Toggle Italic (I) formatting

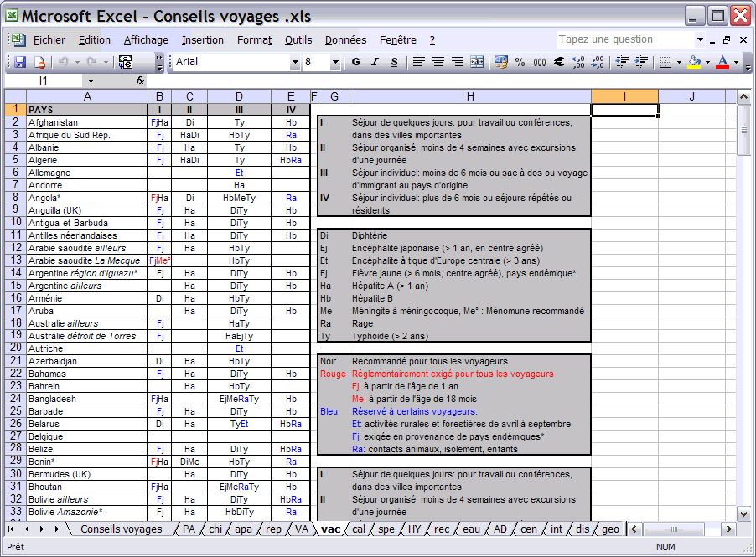(375, 62)
